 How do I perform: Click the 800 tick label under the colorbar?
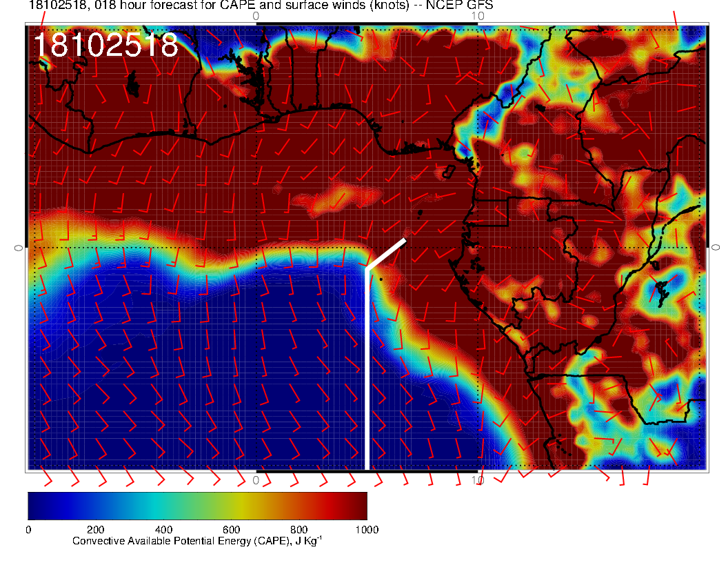pos(299,530)
